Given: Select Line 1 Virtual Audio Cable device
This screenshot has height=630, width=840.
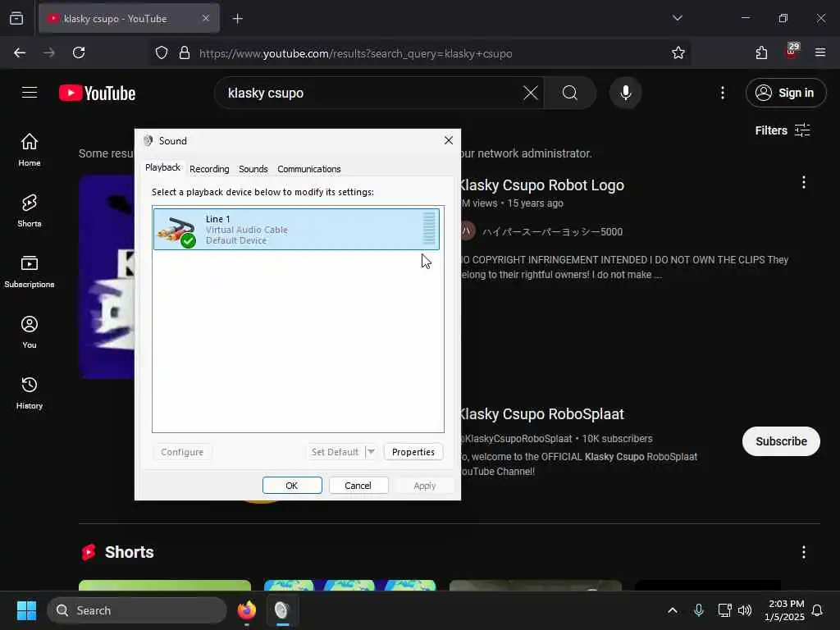Looking at the screenshot, I should point(296,230).
